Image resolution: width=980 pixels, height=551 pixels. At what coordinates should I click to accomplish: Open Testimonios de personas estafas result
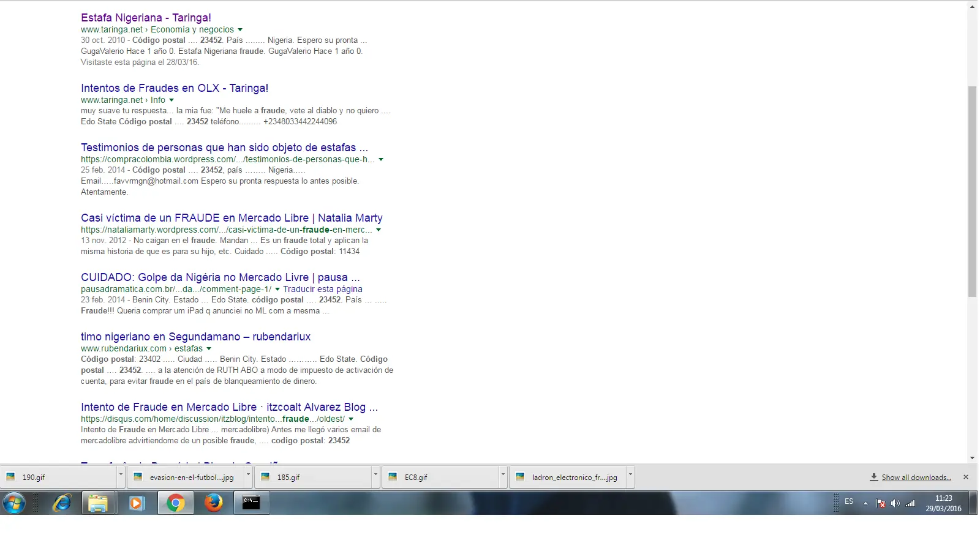(224, 148)
